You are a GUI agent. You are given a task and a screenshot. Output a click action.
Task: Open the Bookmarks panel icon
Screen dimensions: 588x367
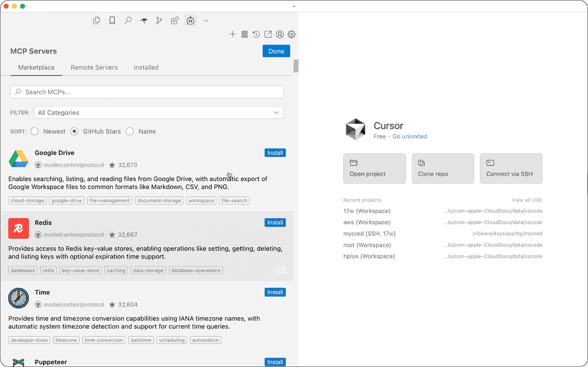[x=112, y=21]
